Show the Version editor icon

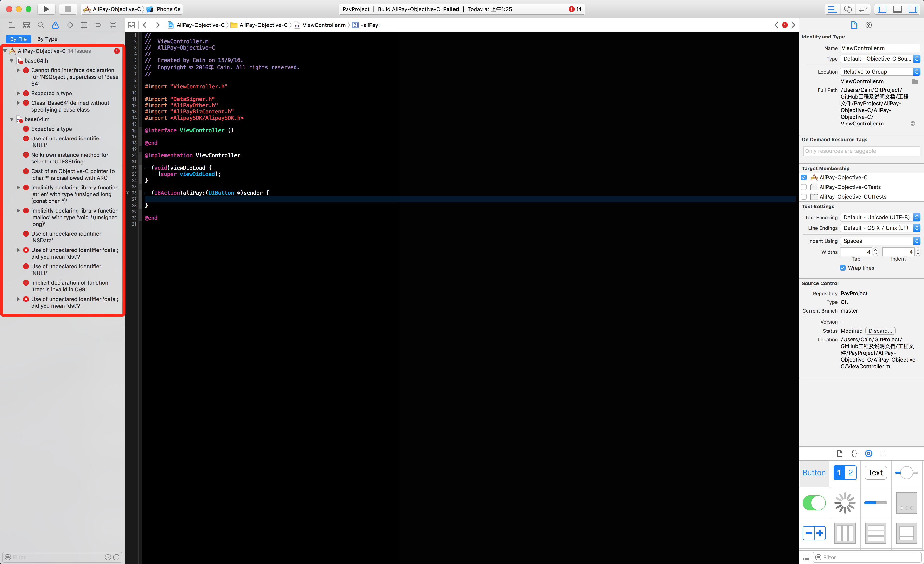(863, 9)
